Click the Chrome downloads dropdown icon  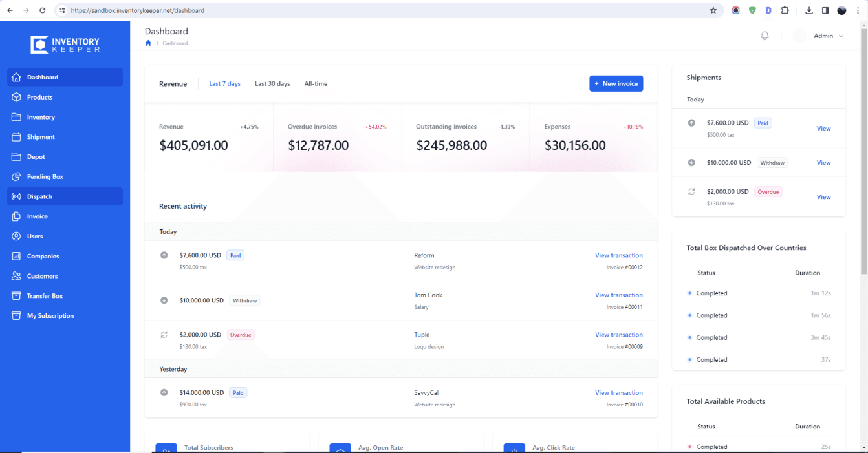click(x=808, y=10)
